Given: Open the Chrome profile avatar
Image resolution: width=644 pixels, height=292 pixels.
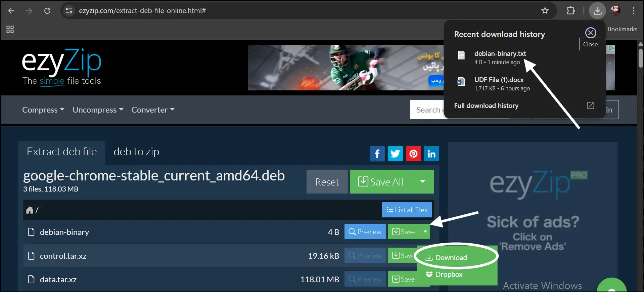Looking at the screenshot, I should (615, 11).
